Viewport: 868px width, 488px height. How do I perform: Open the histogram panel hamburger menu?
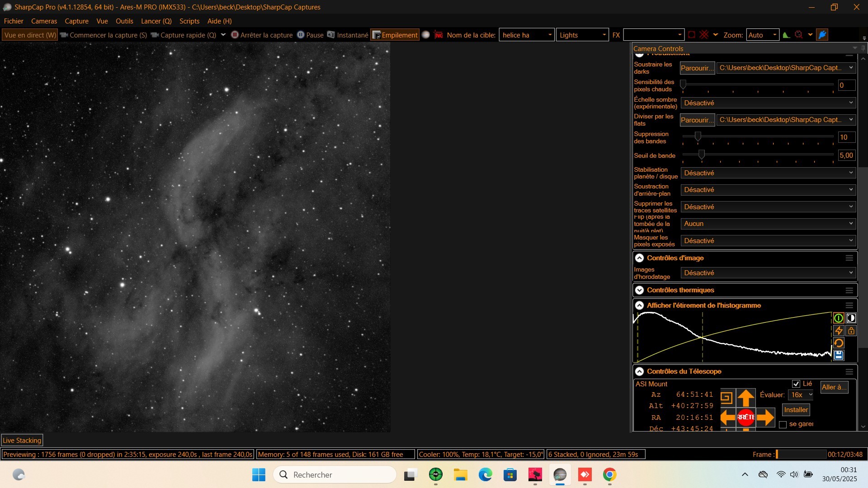849,305
